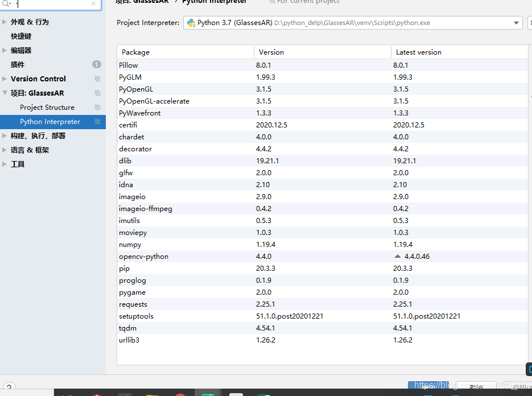Select the PyWavefront package row

(323, 113)
